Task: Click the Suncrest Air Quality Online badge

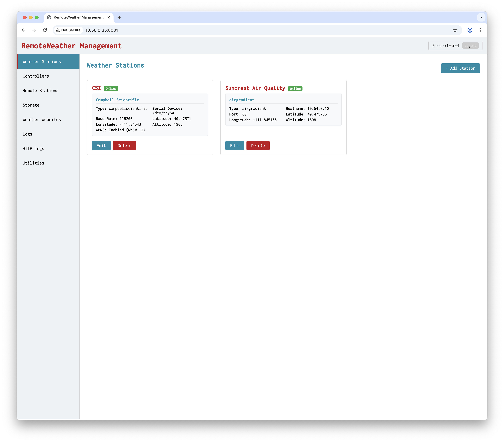Action: [295, 89]
